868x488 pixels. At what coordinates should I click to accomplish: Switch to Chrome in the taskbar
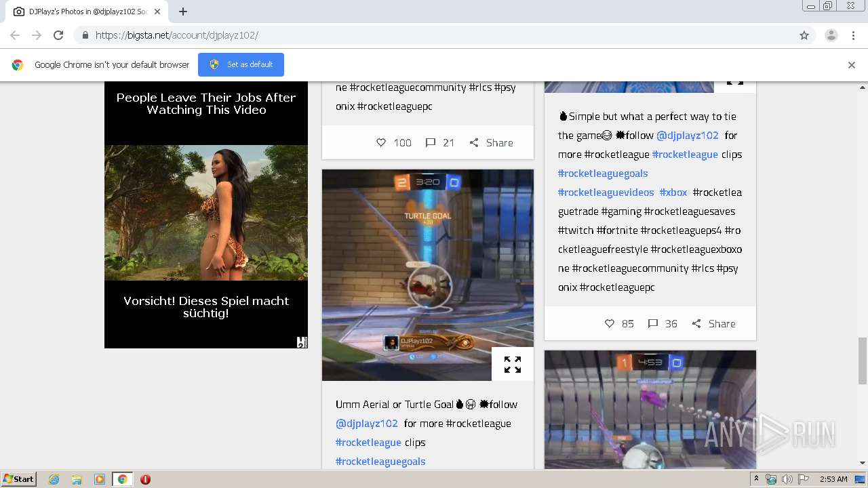122,479
